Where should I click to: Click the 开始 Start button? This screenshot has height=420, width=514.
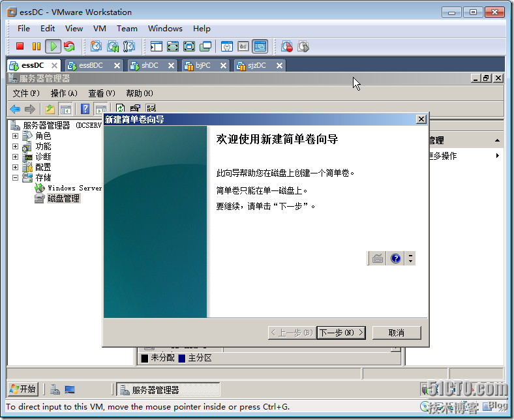pyautogui.click(x=23, y=389)
